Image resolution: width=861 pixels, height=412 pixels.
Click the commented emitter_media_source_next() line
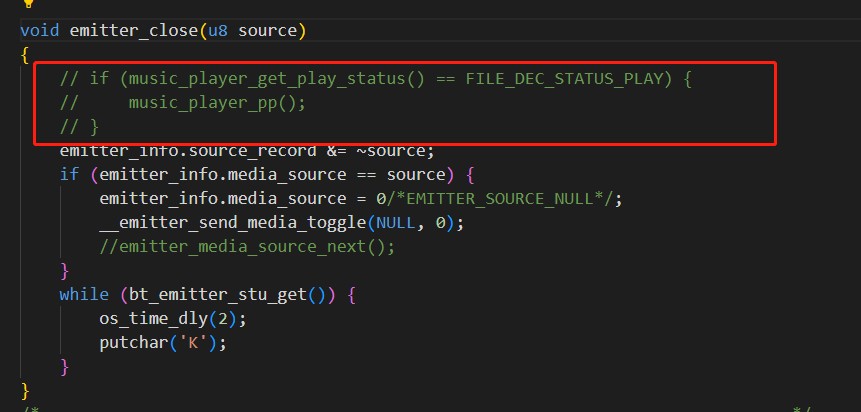click(x=247, y=247)
